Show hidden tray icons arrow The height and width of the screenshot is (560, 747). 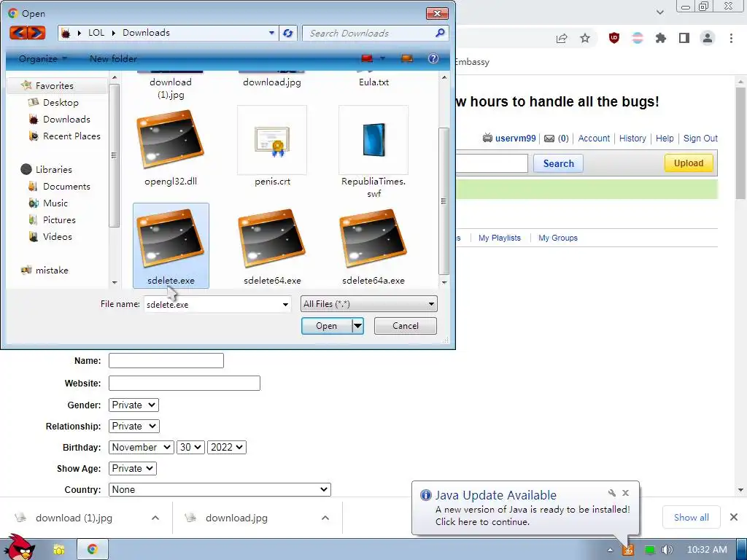tap(610, 550)
